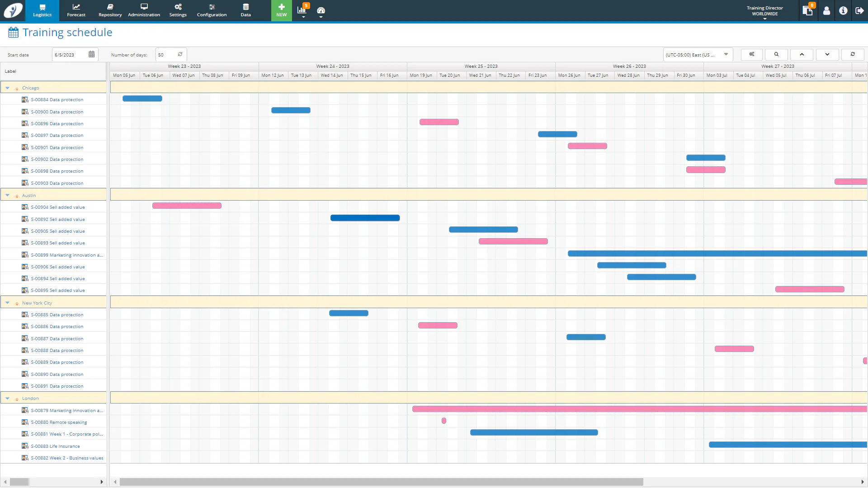
Task: Open the bar chart reports icon
Action: pos(302,10)
